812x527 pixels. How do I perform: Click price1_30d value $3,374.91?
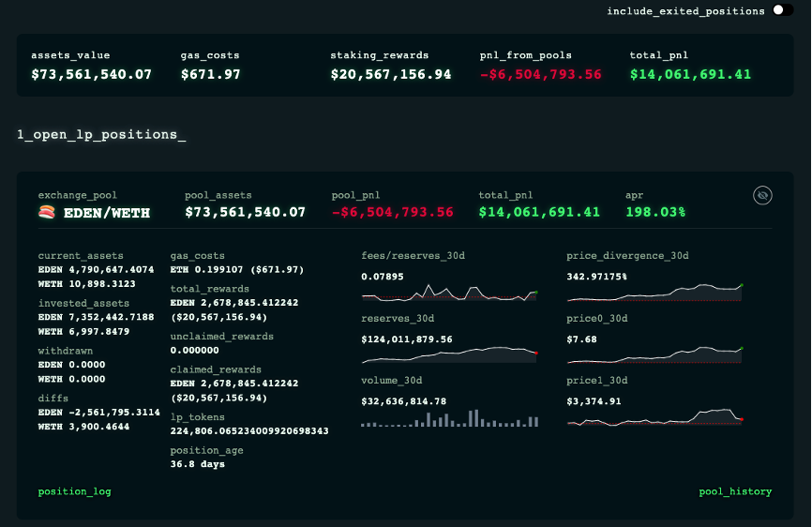pos(594,401)
